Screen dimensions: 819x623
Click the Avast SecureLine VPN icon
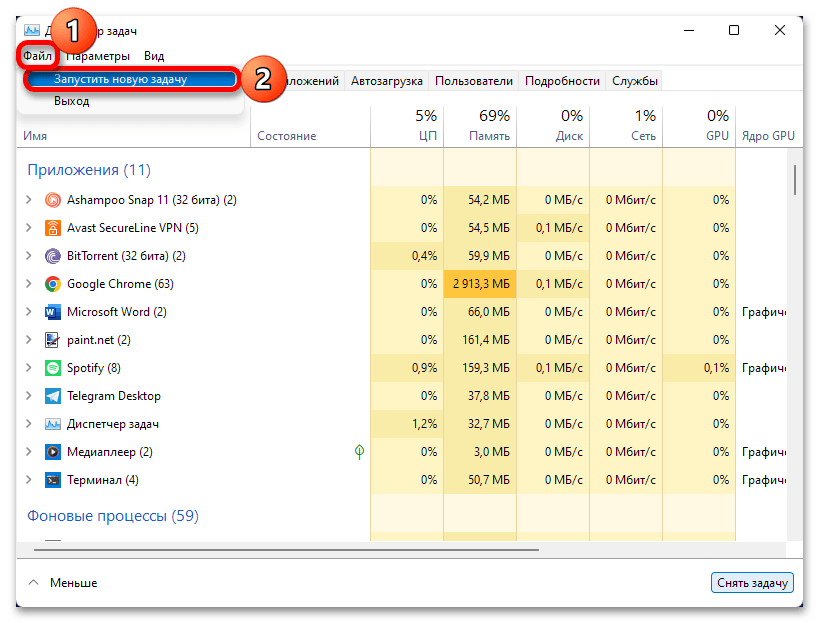53,228
